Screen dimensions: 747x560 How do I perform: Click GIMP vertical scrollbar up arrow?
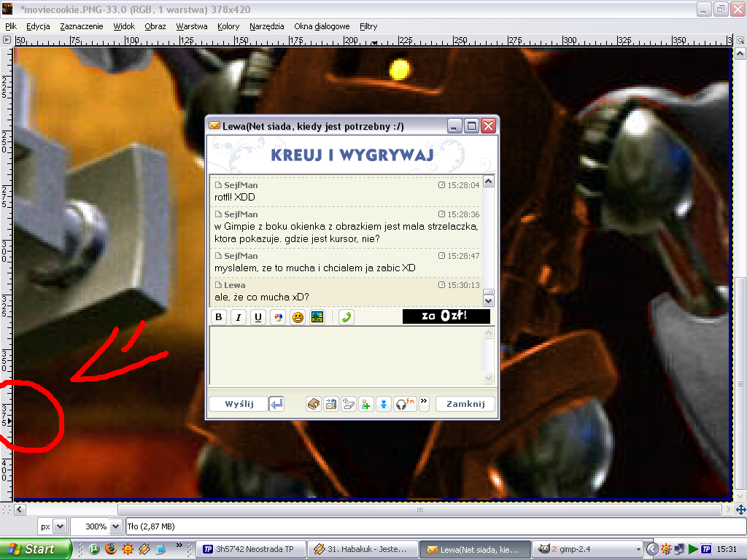(740, 53)
